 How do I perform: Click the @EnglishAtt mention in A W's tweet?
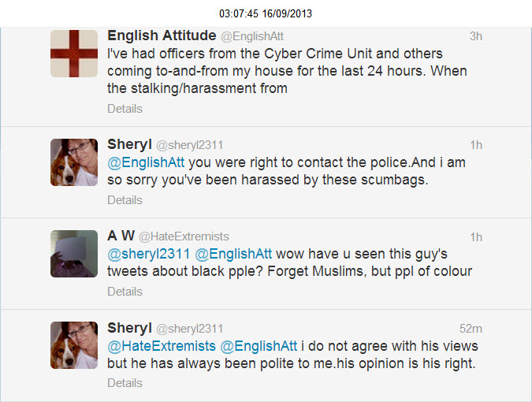pyautogui.click(x=233, y=254)
